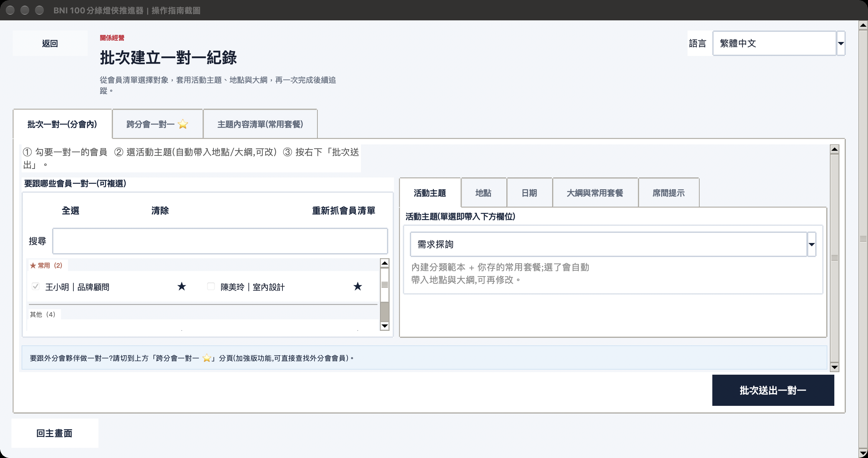Submit with 批次送出一對一 button
The image size is (868, 458).
click(773, 390)
